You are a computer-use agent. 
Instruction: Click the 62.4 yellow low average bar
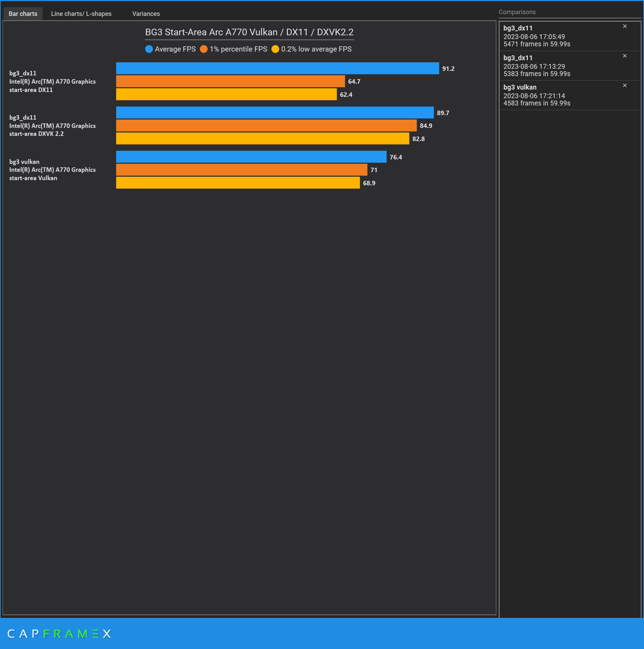[226, 94]
